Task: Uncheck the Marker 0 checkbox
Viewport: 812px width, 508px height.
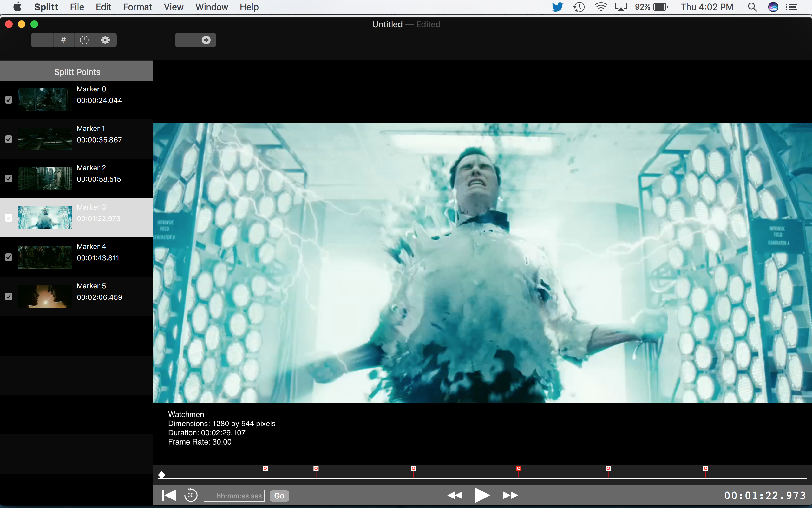Action: (x=9, y=100)
